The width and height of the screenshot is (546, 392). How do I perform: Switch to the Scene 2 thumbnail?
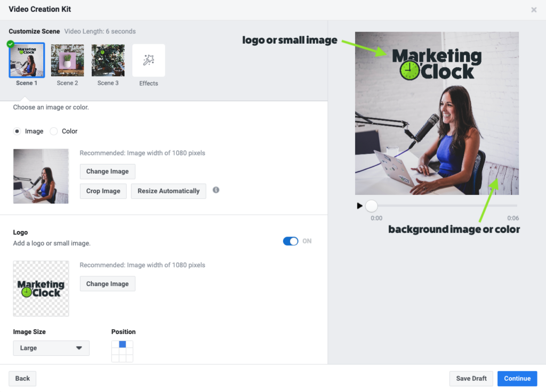(68, 60)
